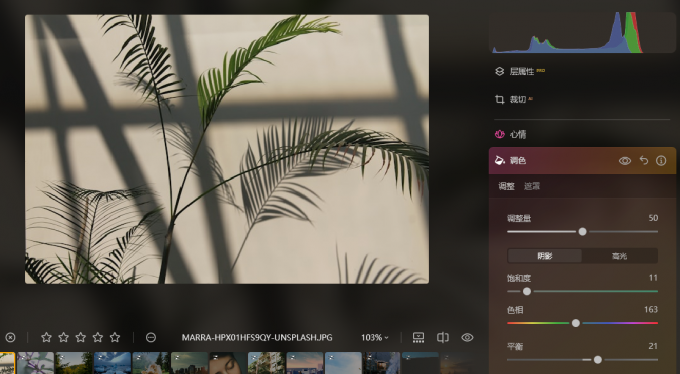
Task: Reset the 调色 tool with undo arrow
Action: [644, 161]
